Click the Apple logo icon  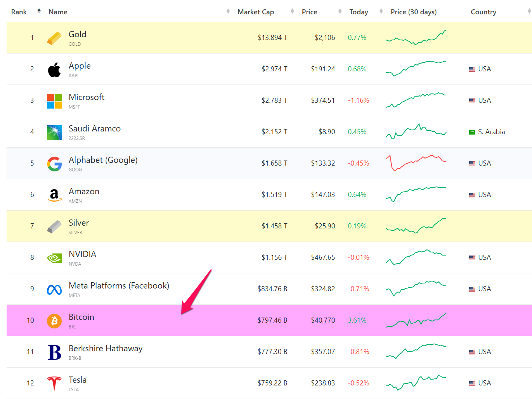point(54,69)
